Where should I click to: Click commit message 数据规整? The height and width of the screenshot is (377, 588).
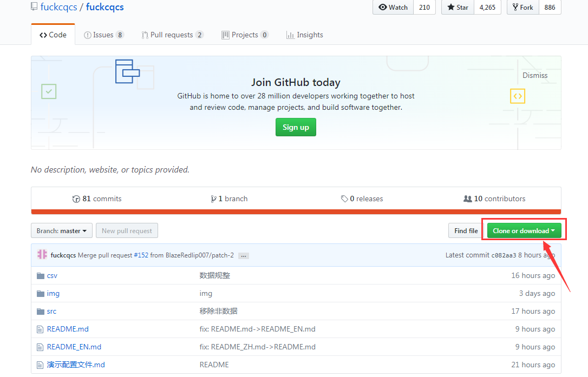(x=214, y=275)
